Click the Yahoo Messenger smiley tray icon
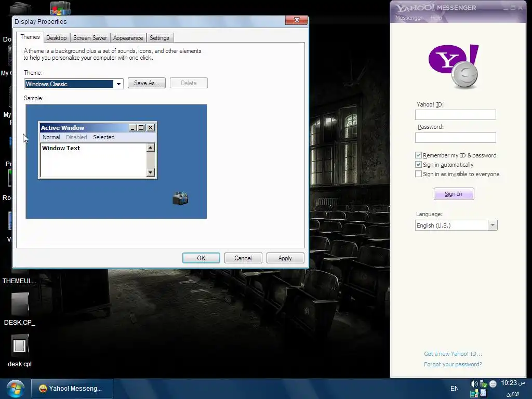This screenshot has width=532, height=399. coord(493,384)
